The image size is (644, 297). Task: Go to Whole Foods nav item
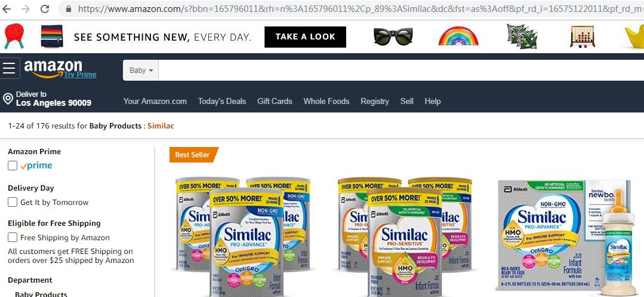[326, 101]
